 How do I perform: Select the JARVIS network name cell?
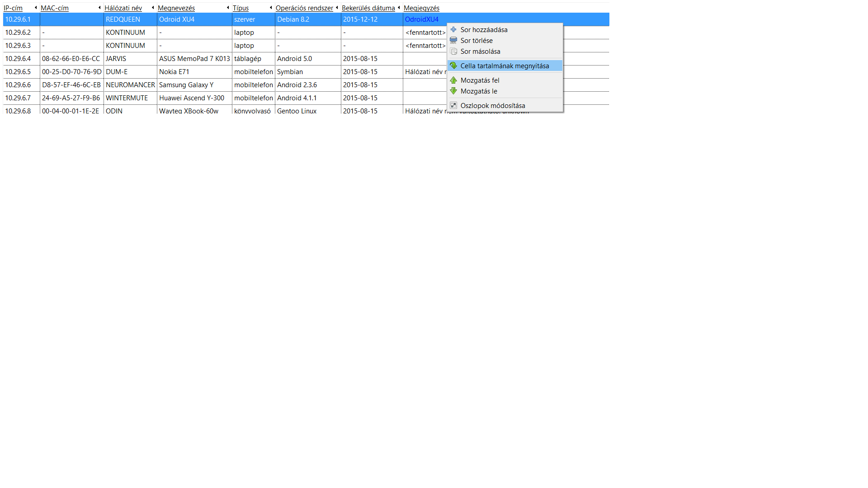[x=116, y=59]
